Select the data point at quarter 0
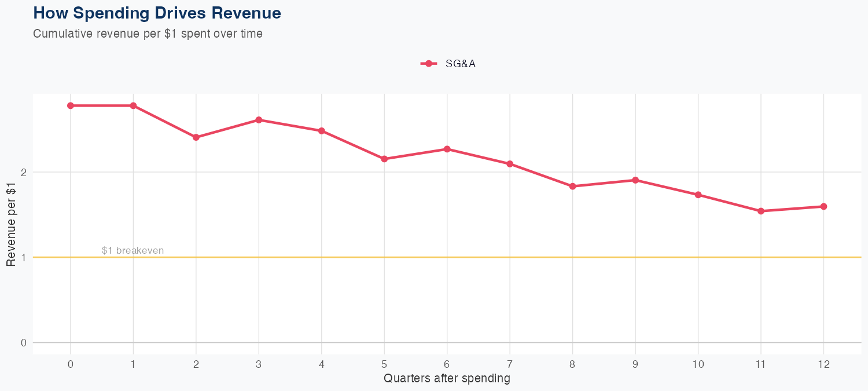 pos(71,105)
